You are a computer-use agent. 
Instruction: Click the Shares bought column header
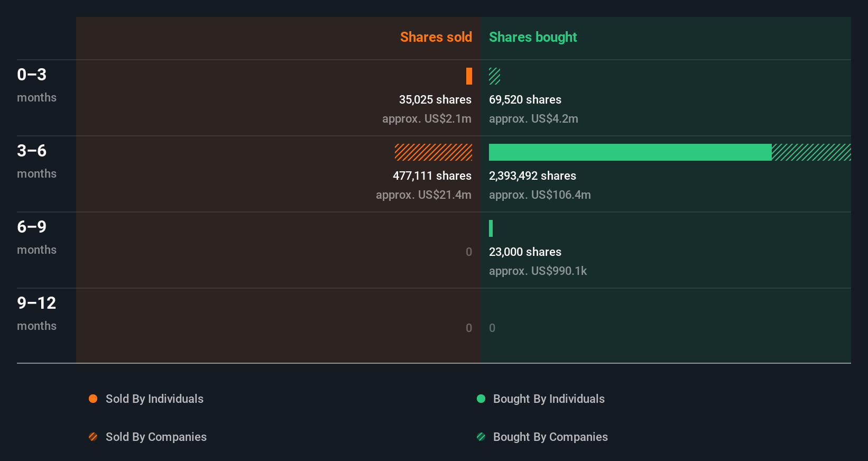click(x=533, y=37)
